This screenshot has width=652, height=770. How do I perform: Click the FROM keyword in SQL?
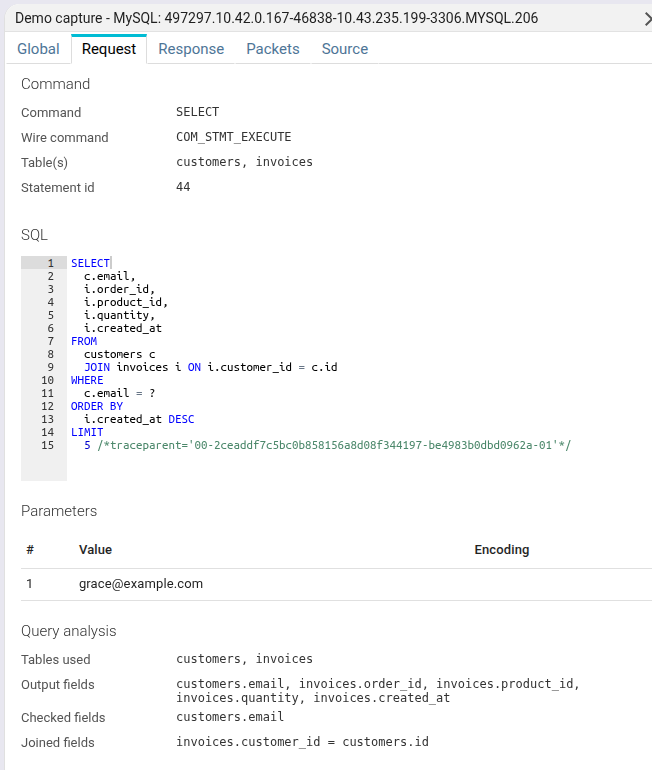point(84,341)
